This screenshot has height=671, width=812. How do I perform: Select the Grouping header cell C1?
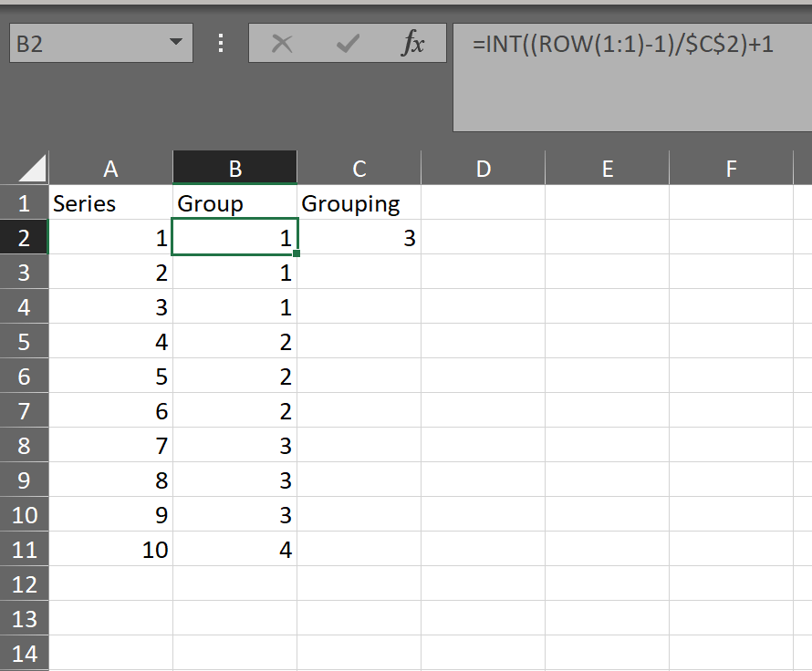click(359, 202)
